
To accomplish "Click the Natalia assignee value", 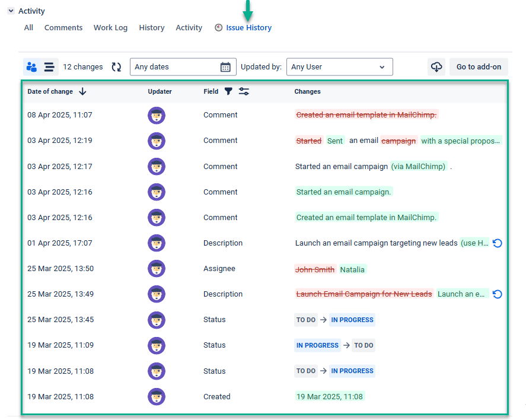I will (352, 269).
